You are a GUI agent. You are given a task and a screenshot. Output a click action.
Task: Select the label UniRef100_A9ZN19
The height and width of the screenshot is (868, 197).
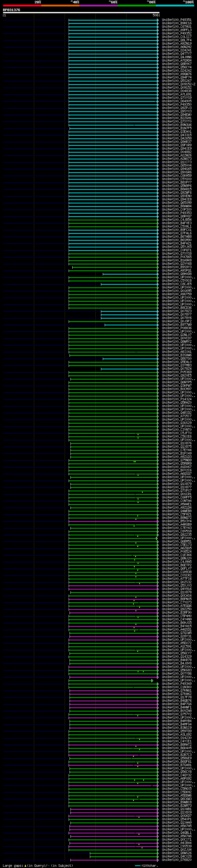point(176,43)
